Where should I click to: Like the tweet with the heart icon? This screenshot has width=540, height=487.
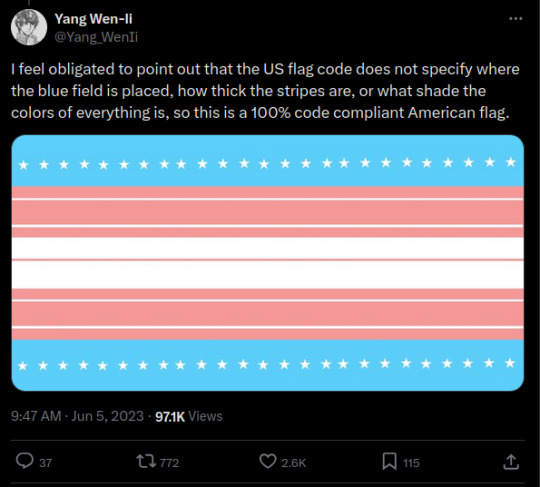tap(268, 461)
